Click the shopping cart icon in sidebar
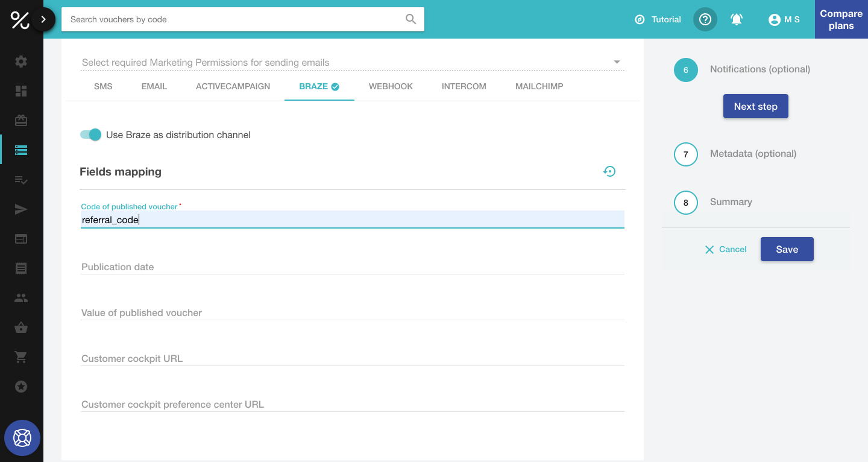The width and height of the screenshot is (868, 462). coord(21,357)
